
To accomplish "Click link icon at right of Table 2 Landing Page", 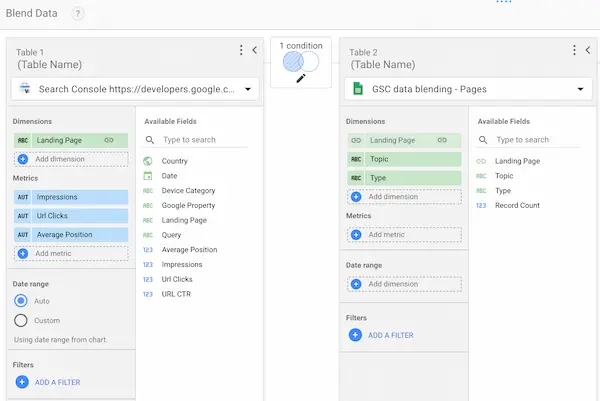I will (442, 140).
